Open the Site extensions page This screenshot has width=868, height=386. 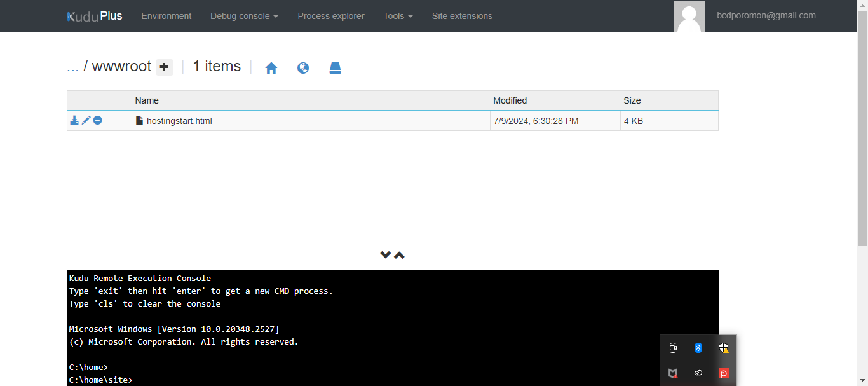click(462, 16)
